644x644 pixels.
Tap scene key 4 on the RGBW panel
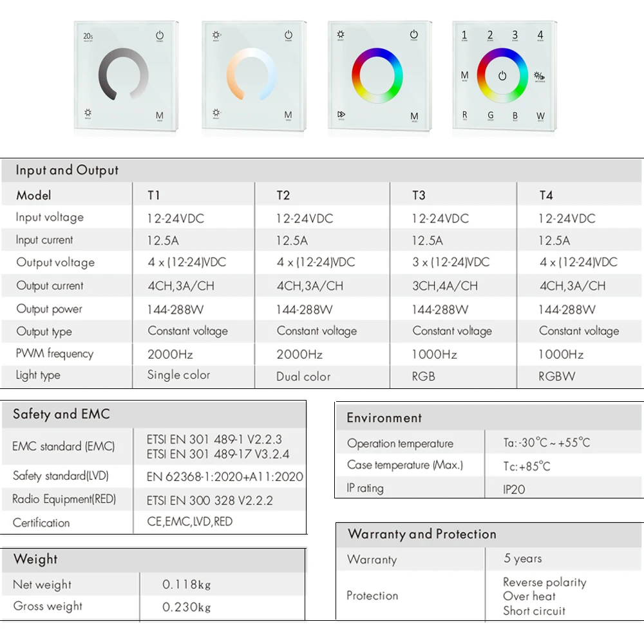pos(540,35)
